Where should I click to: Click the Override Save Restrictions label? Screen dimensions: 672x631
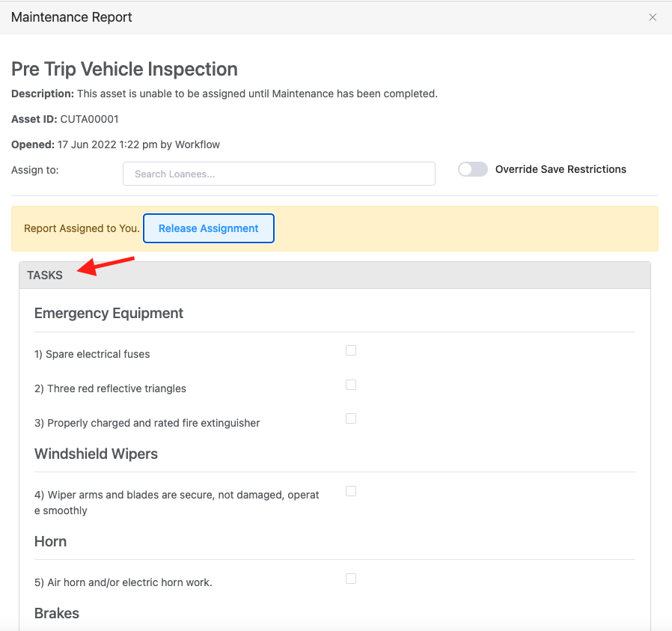click(x=560, y=169)
